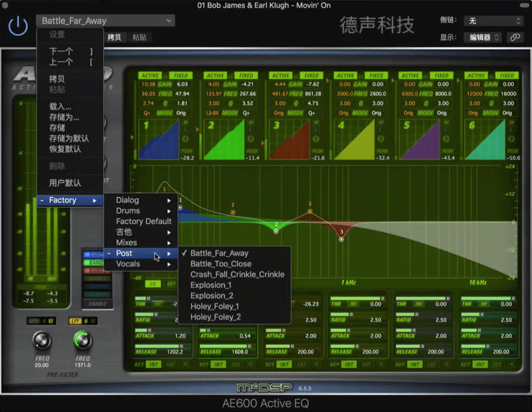Viewport: 532px width, 412px height.
Task: Enable the LPF pre-filter button
Action: pos(75,321)
